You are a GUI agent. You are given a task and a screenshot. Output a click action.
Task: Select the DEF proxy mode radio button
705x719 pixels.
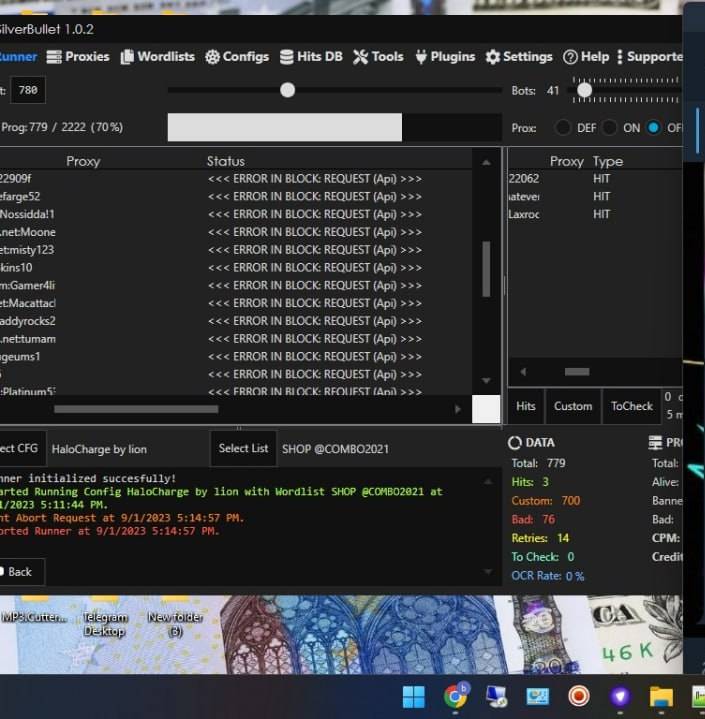point(564,128)
